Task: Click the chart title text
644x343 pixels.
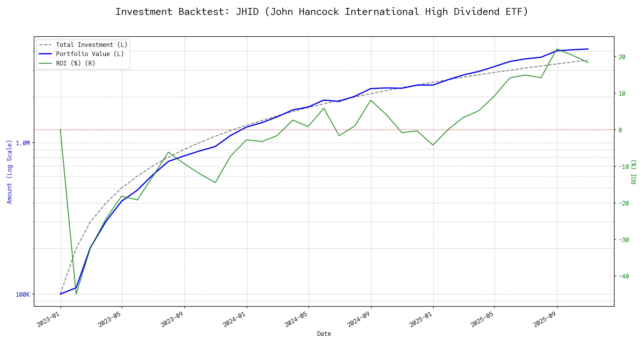Action: [322, 12]
